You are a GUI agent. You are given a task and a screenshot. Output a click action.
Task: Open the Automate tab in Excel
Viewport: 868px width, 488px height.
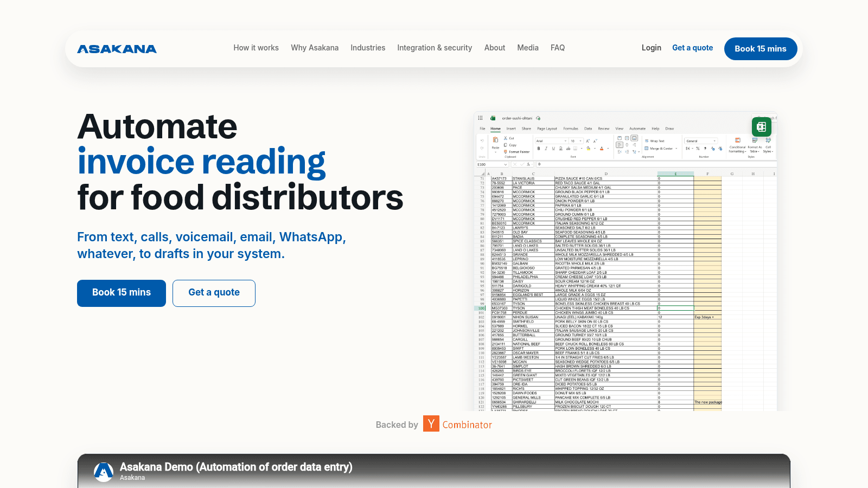[637, 129]
